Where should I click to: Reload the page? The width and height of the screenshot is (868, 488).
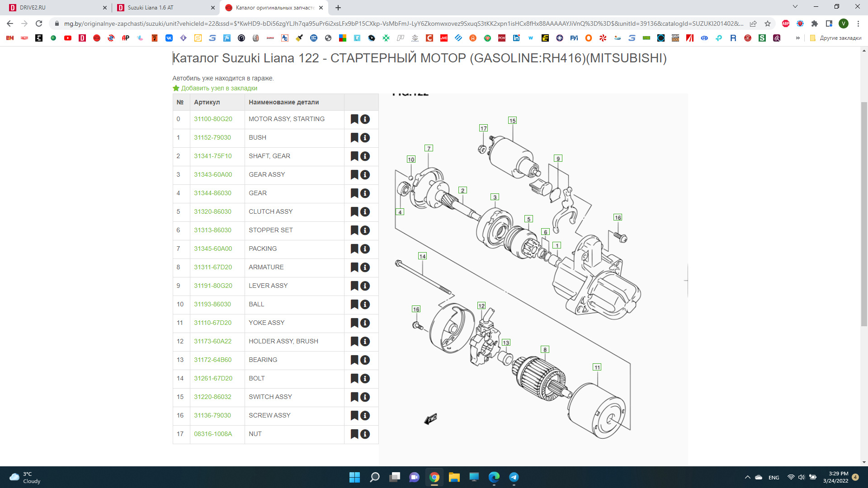(x=39, y=23)
